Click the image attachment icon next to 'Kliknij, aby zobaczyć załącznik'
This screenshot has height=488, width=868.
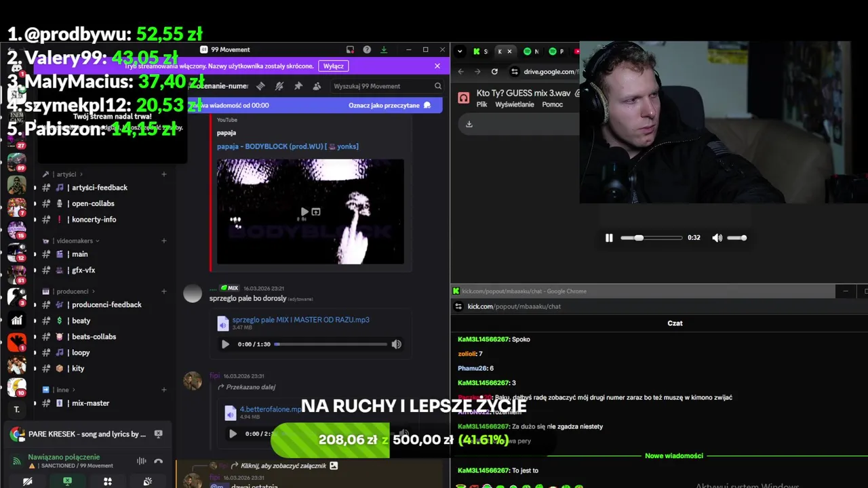334,466
